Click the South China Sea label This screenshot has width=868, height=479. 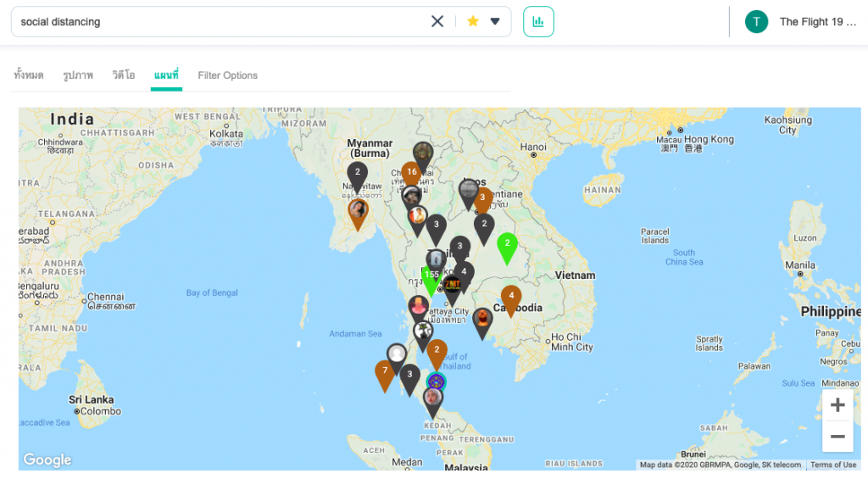pyautogui.click(x=684, y=257)
